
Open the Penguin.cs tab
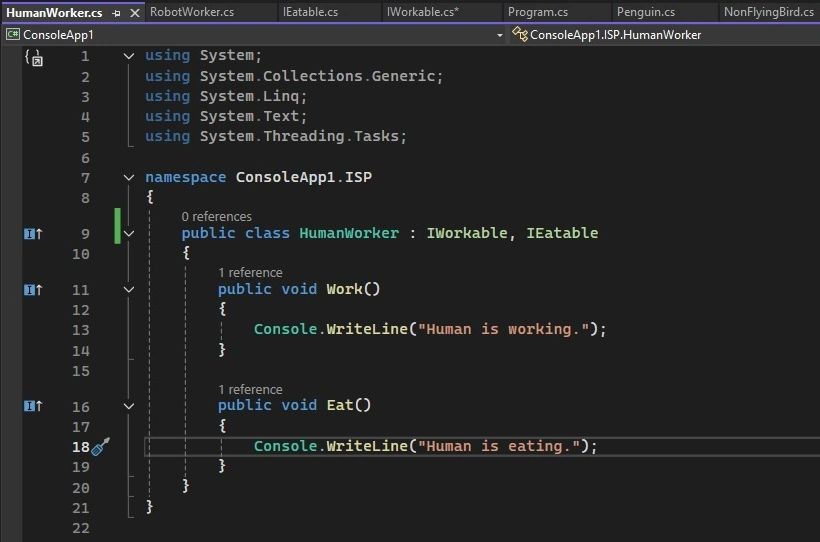(645, 12)
